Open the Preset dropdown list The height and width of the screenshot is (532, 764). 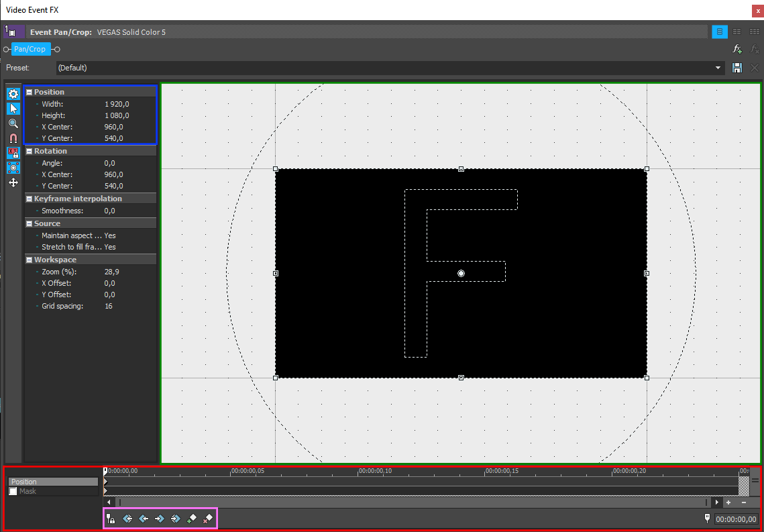(x=718, y=68)
